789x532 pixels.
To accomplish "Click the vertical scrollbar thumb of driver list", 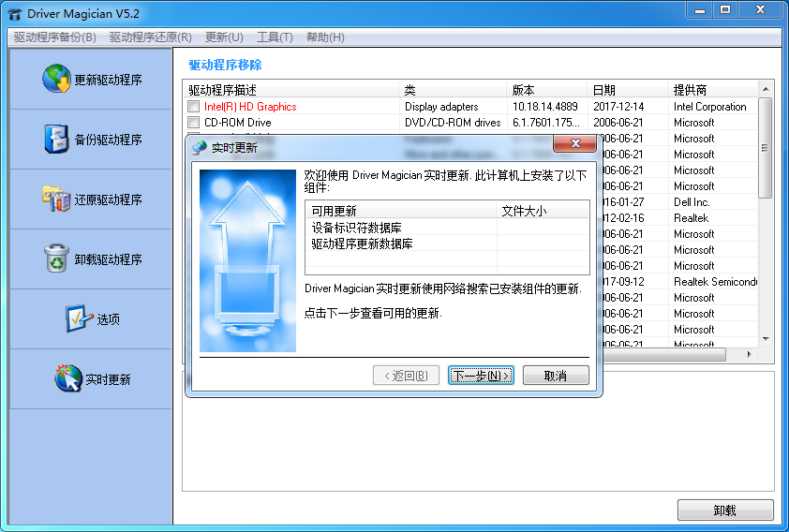I will [766, 148].
